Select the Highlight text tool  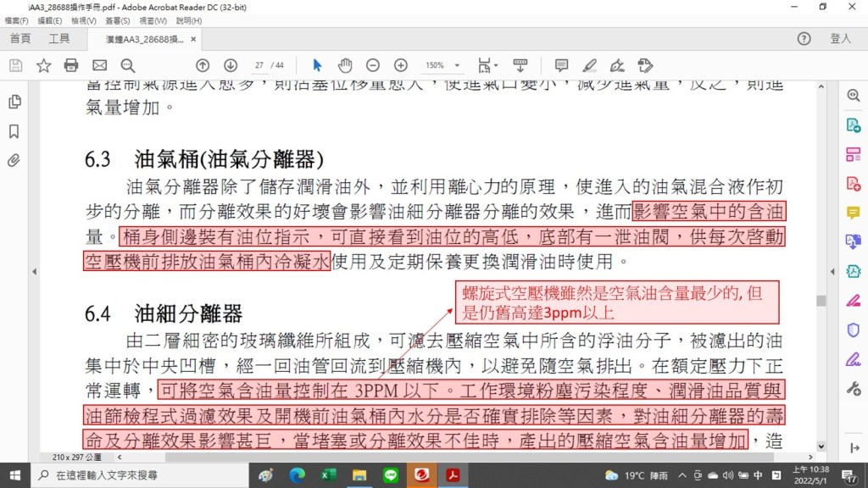point(589,65)
